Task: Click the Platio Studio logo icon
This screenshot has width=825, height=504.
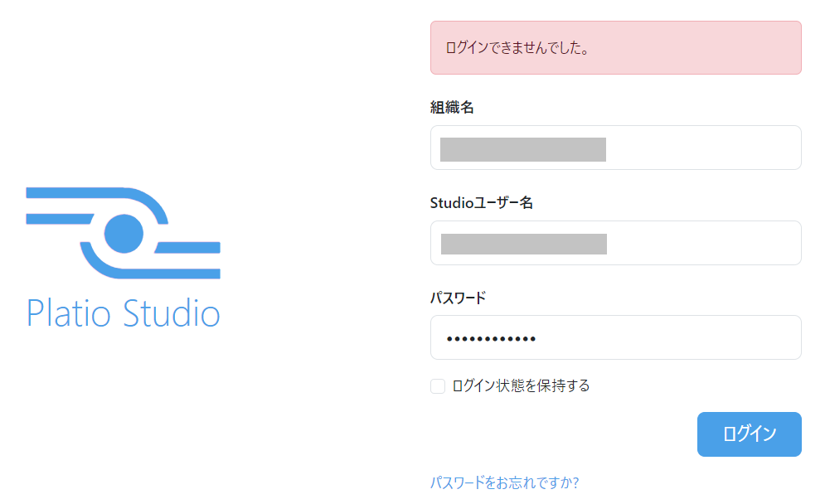Action: pos(123,233)
